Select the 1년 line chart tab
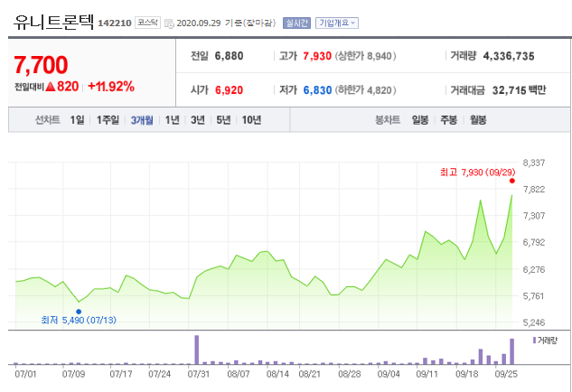This screenshot has width=572, height=392. pyautogui.click(x=173, y=119)
